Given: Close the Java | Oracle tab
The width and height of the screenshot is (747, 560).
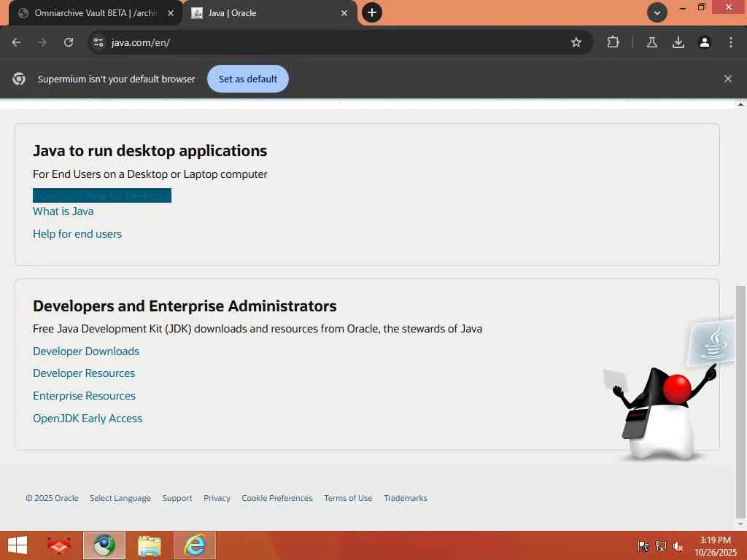Looking at the screenshot, I should point(344,13).
